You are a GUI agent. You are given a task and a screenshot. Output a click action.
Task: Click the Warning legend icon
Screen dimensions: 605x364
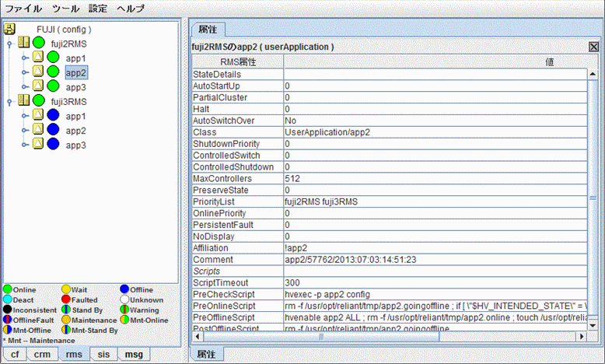(124, 310)
